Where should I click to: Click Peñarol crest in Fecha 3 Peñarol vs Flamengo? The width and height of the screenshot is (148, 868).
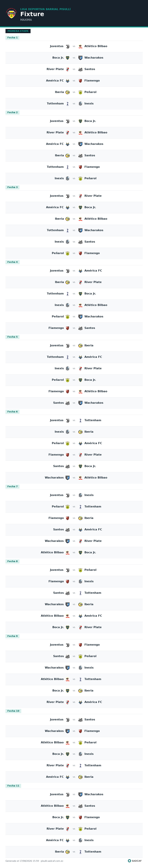pyautogui.click(x=68, y=253)
